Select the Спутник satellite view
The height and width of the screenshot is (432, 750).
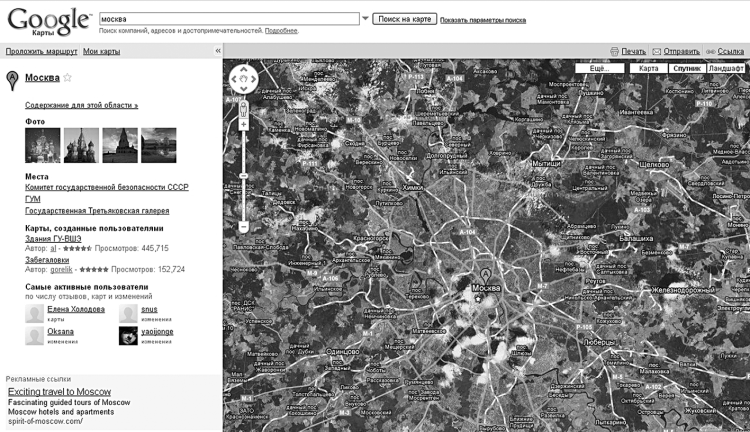[x=687, y=68]
